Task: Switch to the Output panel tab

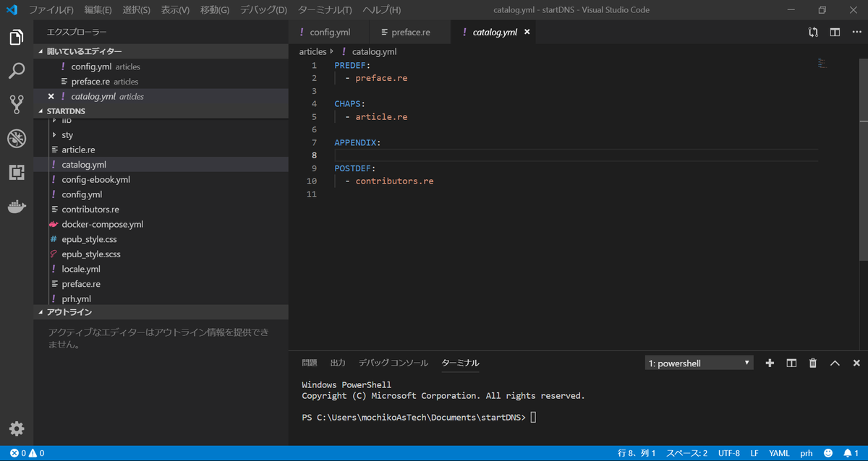Action: pyautogui.click(x=338, y=363)
